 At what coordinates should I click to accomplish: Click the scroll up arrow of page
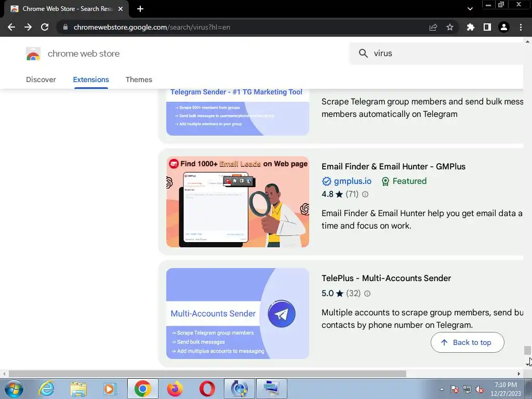pyautogui.click(x=527, y=42)
